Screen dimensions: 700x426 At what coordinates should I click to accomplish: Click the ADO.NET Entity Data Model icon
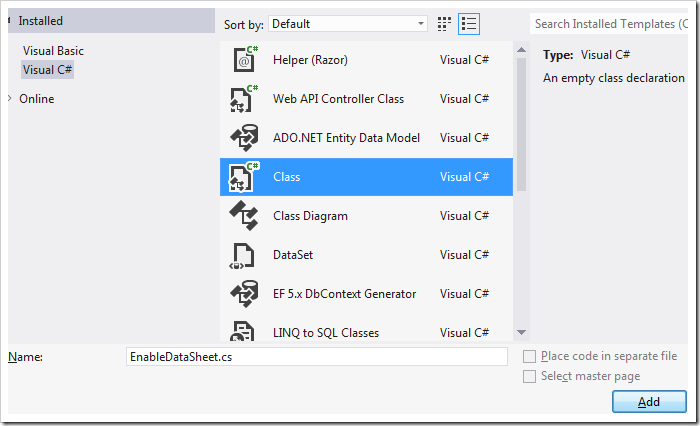tap(244, 138)
